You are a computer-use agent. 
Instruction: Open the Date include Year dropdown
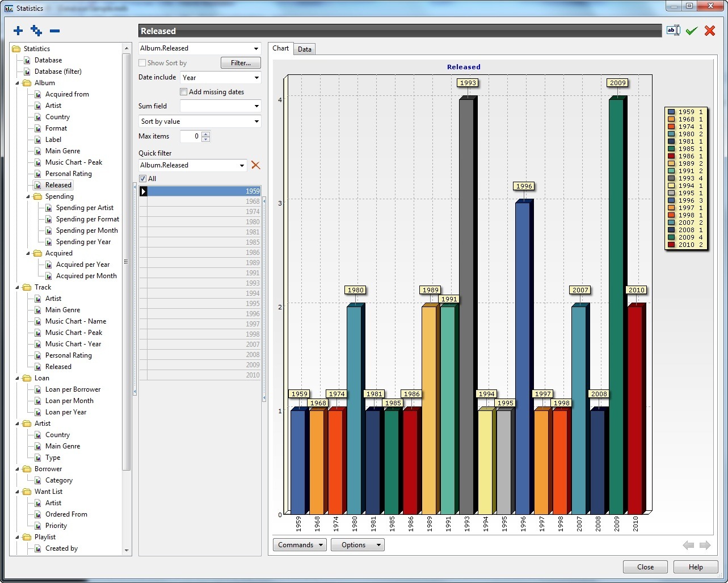[x=256, y=78]
